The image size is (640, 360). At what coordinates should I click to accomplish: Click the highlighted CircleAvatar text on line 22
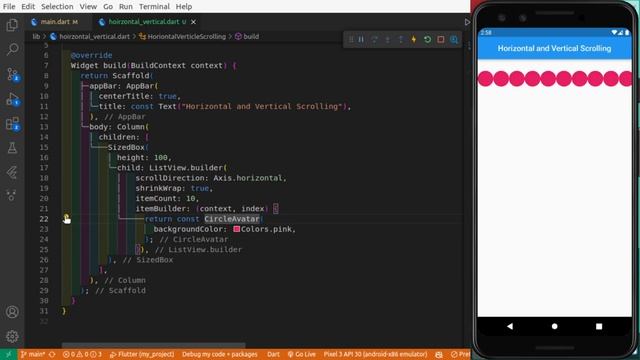coord(232,219)
